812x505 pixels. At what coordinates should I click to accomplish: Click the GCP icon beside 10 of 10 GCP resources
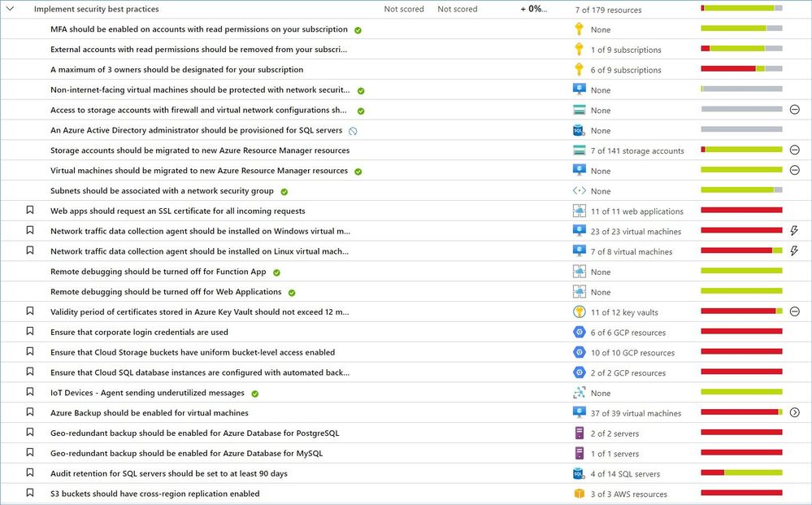[x=579, y=352]
